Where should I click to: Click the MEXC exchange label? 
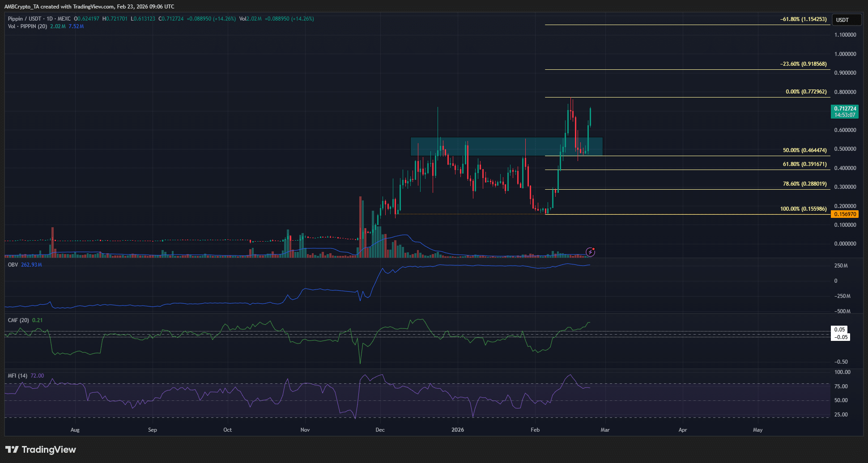tap(64, 19)
